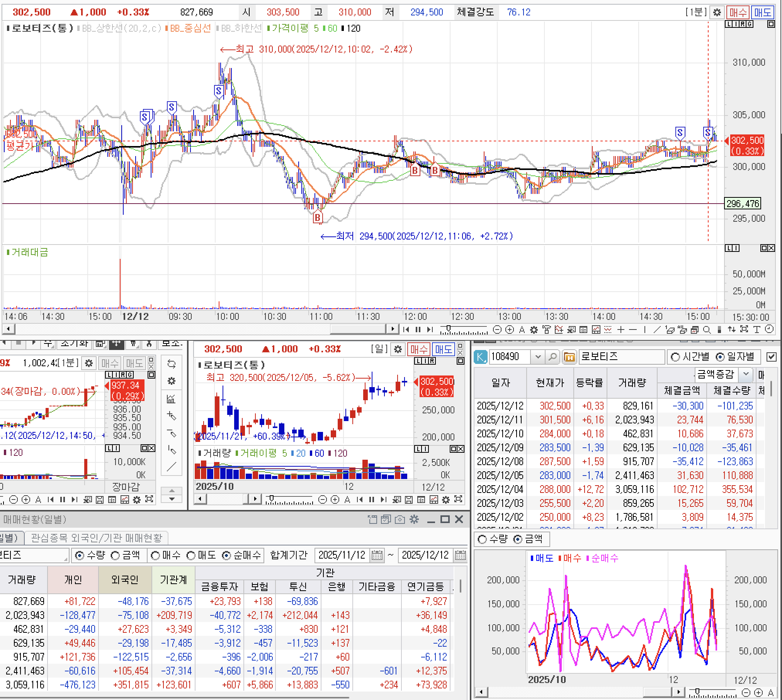The height and width of the screenshot is (700, 782).
Task: Switch to 관심종목 외국인/기관 매매현황 tab
Action: 97,538
